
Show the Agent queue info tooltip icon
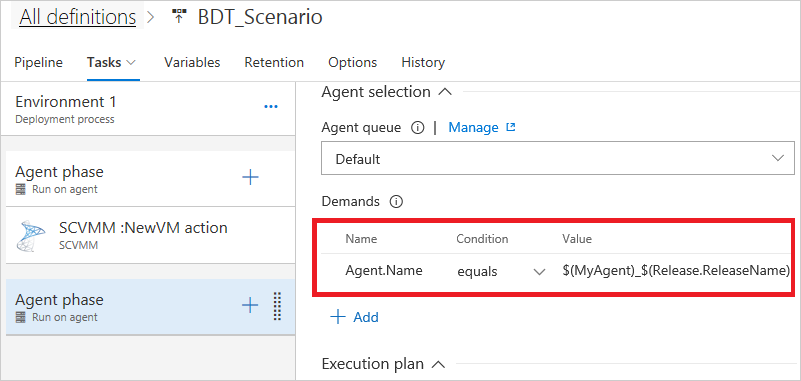tap(417, 128)
